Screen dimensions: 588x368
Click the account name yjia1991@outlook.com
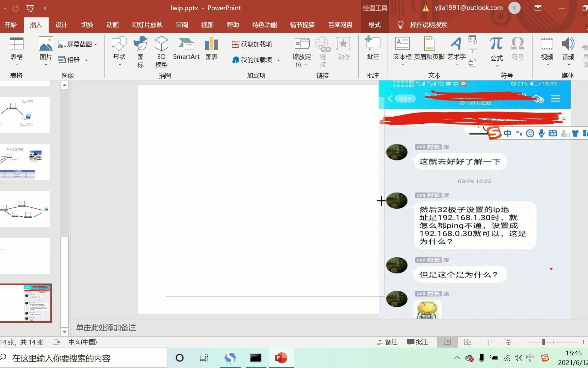[469, 8]
